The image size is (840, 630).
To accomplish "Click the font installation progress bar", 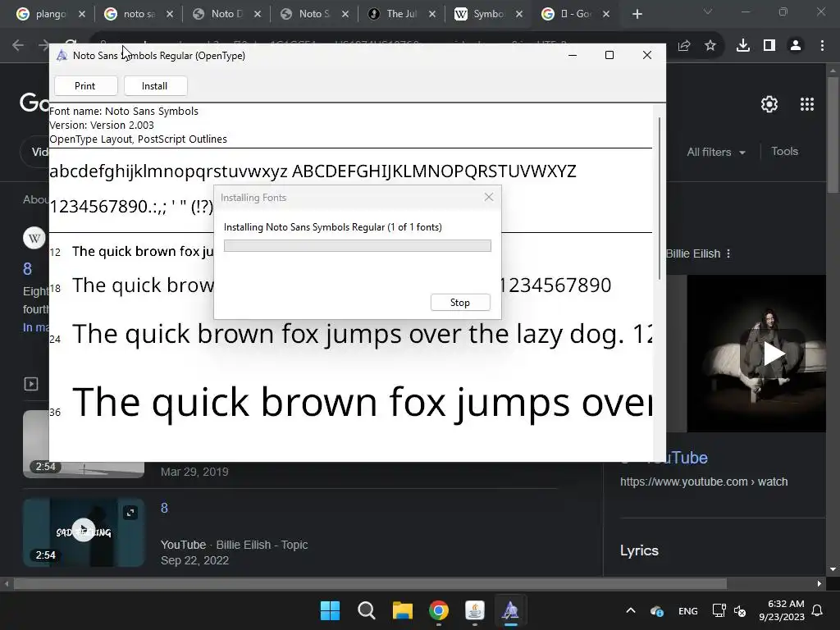I will (x=358, y=245).
